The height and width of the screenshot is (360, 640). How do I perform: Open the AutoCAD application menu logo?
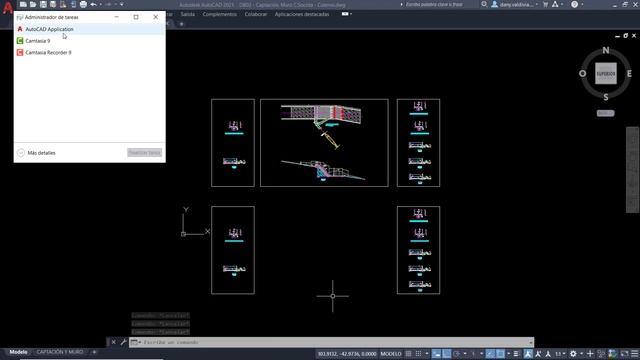[7, 8]
